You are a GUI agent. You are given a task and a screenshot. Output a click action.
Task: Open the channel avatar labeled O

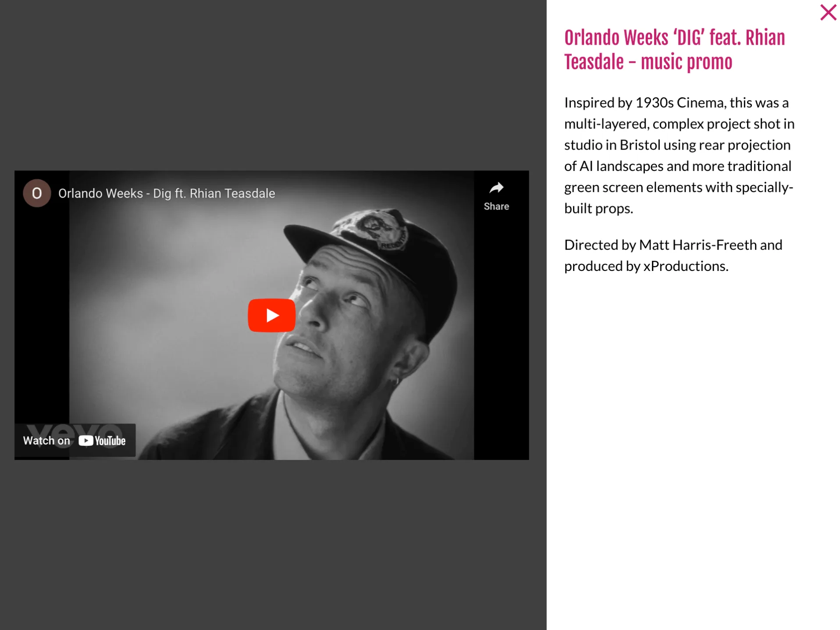(x=37, y=193)
